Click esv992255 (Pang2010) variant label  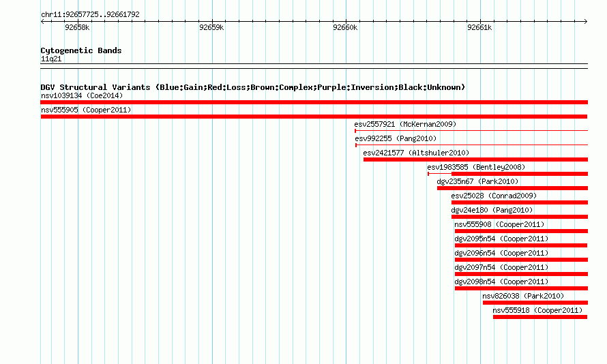[396, 138]
